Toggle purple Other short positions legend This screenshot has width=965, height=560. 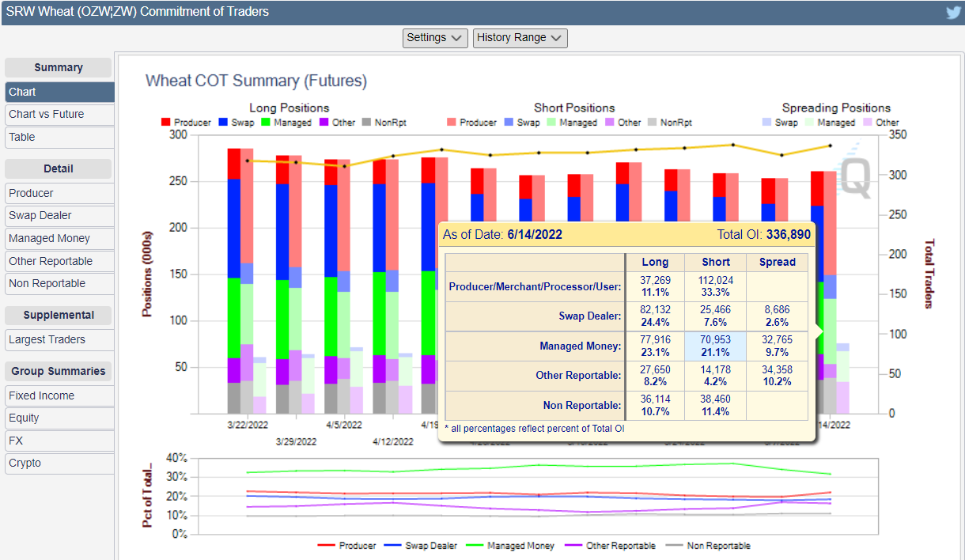coord(610,123)
